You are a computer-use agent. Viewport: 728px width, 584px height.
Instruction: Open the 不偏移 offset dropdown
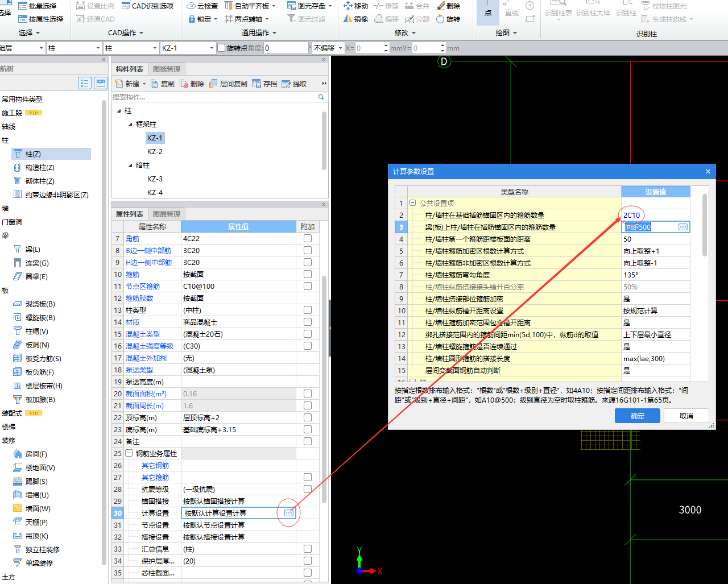pyautogui.click(x=341, y=48)
